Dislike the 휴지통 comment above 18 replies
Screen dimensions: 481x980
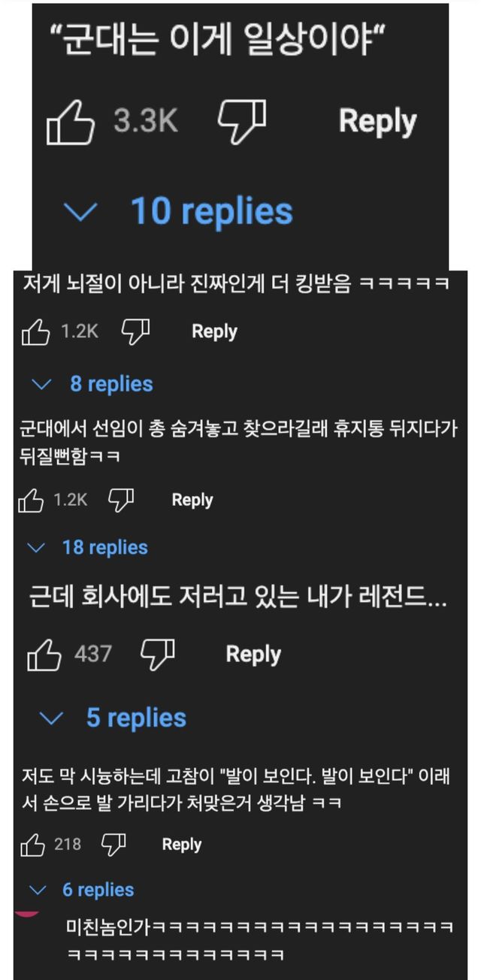click(x=120, y=500)
